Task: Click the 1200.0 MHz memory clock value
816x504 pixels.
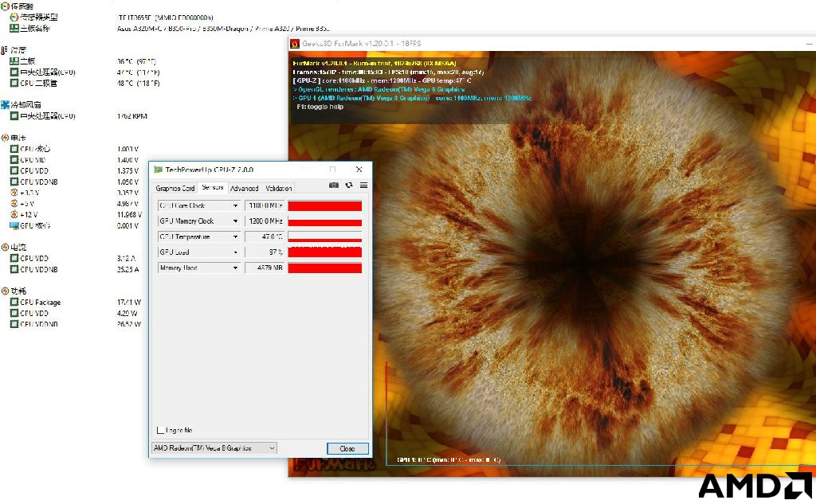Action: (x=265, y=221)
